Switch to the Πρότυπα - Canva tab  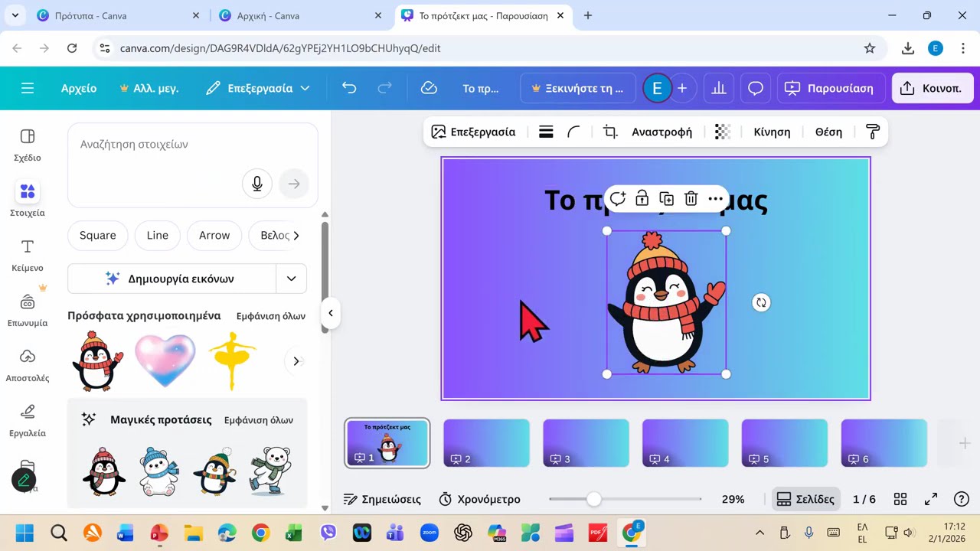(119, 15)
